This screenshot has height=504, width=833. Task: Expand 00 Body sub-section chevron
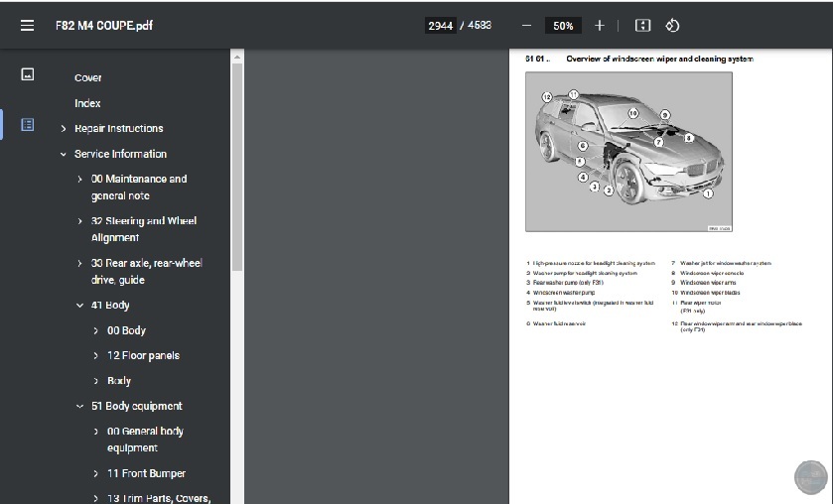click(95, 330)
